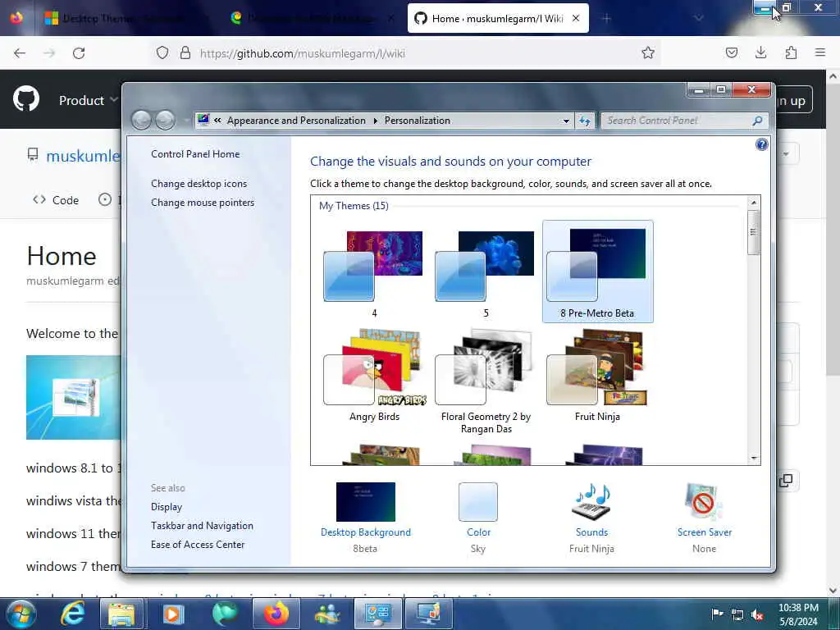This screenshot has width=840, height=630.
Task: Click the Personalization breadcrumb item
Action: coord(418,121)
